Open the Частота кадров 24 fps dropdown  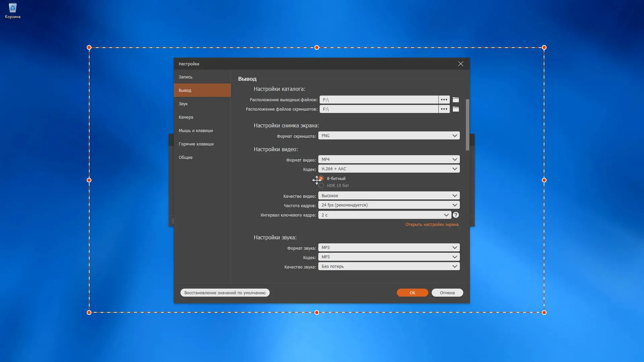coord(389,205)
